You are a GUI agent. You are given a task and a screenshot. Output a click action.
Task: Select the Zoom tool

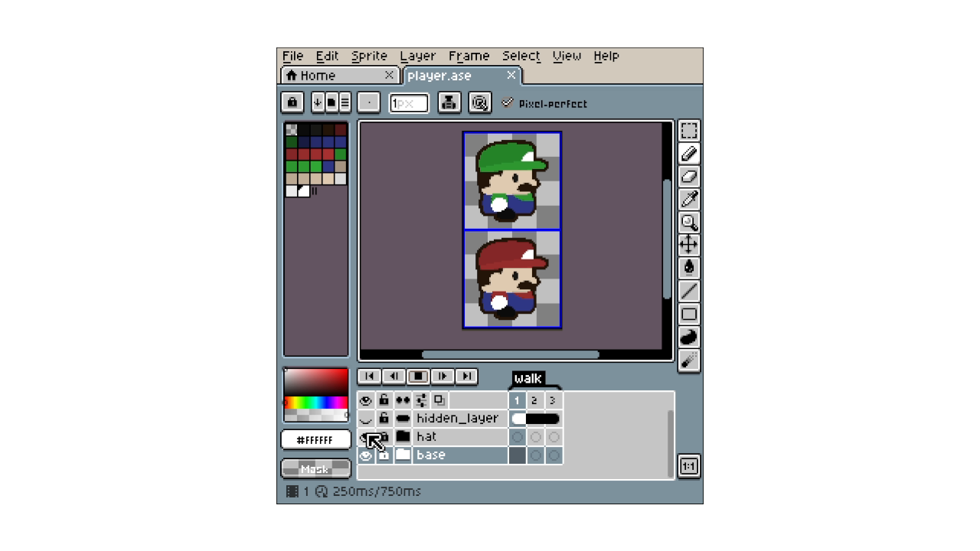point(689,223)
